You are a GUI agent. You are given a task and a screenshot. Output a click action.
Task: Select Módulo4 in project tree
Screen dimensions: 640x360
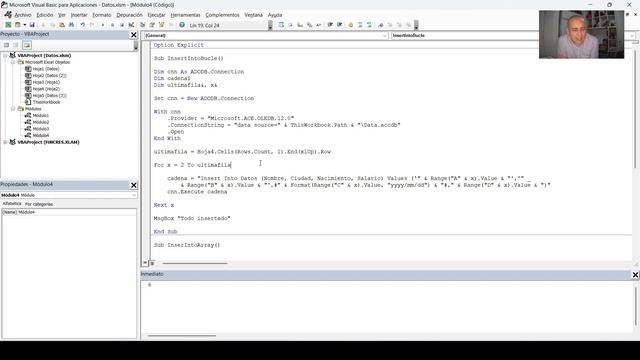[40, 136]
